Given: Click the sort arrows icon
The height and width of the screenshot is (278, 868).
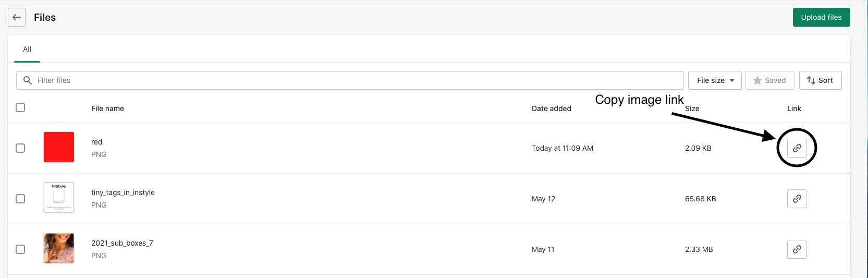Looking at the screenshot, I should [811, 80].
